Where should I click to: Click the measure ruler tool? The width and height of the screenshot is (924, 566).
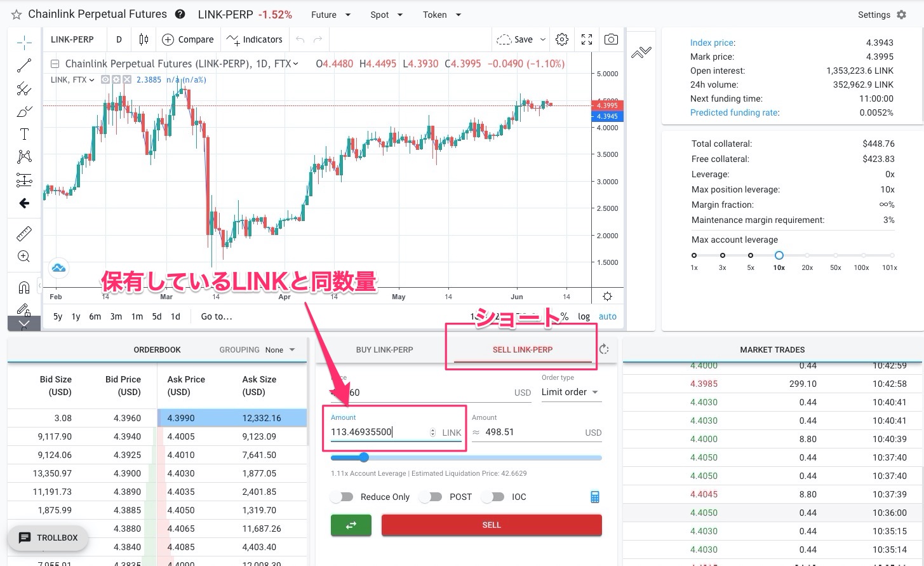tap(24, 234)
